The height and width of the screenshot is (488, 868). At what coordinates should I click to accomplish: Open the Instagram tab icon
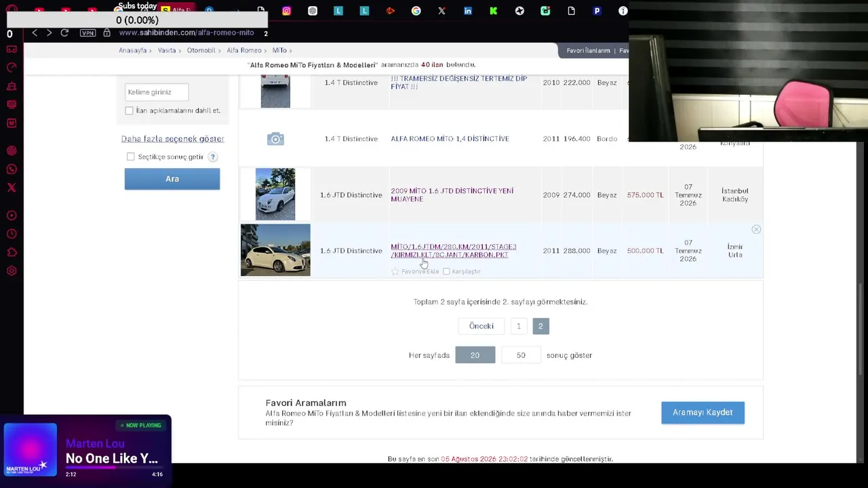click(287, 11)
